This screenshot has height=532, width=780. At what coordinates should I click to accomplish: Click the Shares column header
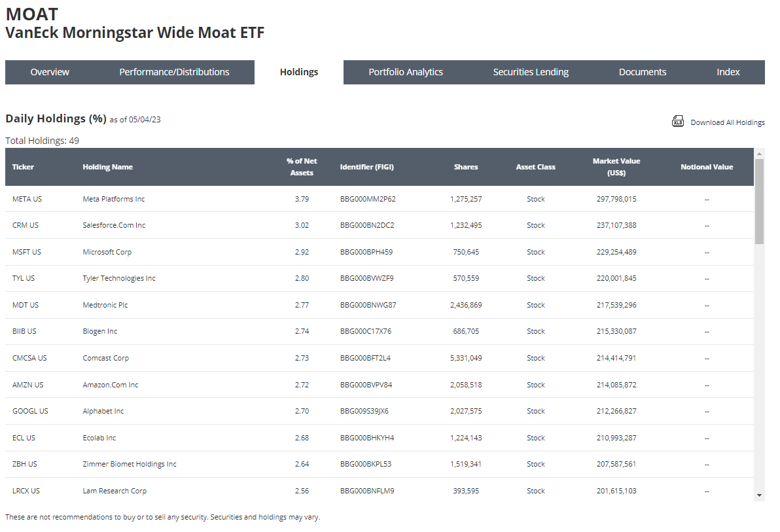pos(466,167)
